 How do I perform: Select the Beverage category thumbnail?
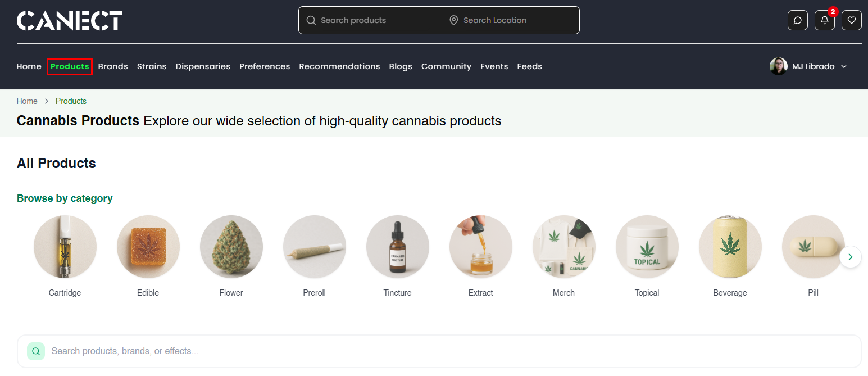[x=730, y=247]
